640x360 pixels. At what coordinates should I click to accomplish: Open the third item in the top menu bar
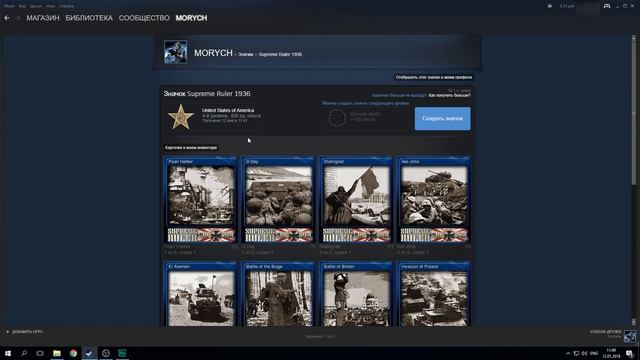click(x=36, y=6)
